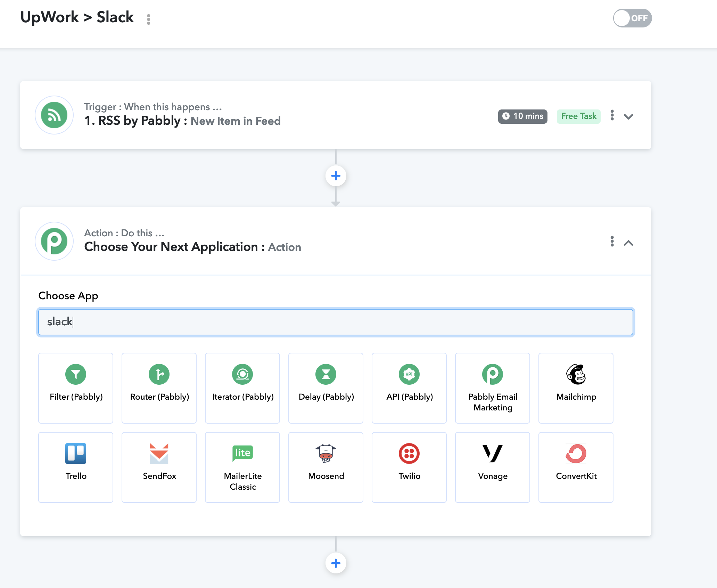
Task: Select the Vonage app
Action: [x=493, y=467]
